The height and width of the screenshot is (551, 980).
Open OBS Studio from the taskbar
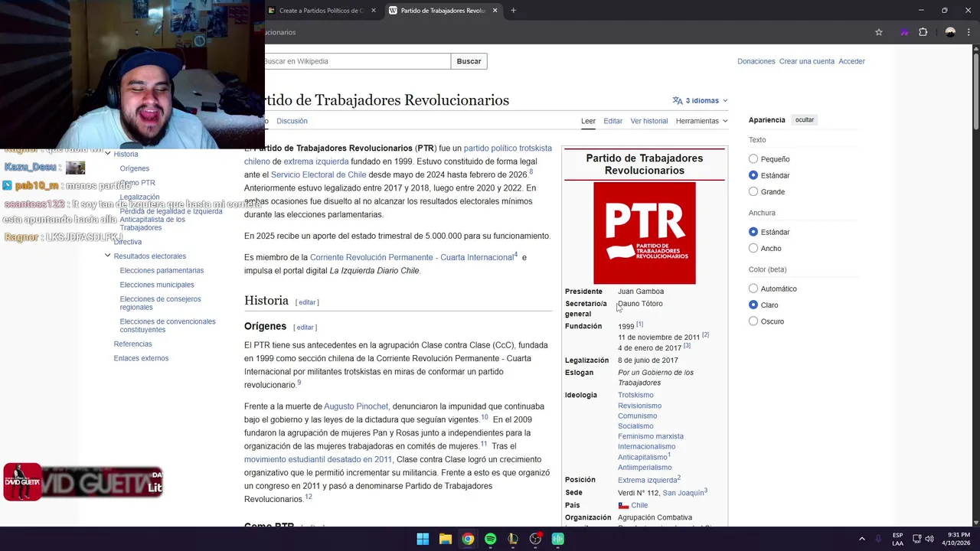pos(535,539)
